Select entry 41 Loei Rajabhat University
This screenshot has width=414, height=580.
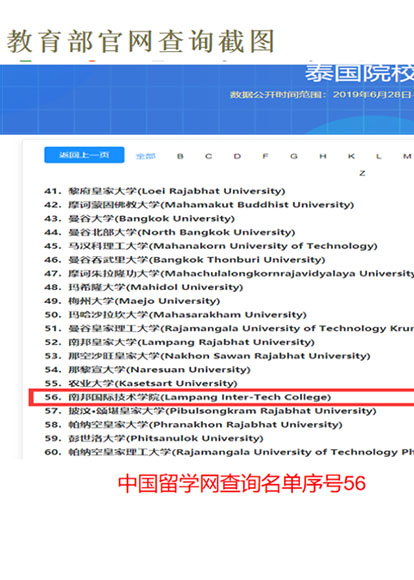165,191
